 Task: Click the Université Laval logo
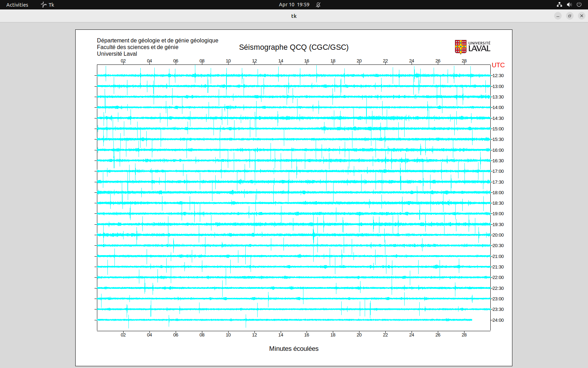click(x=472, y=47)
